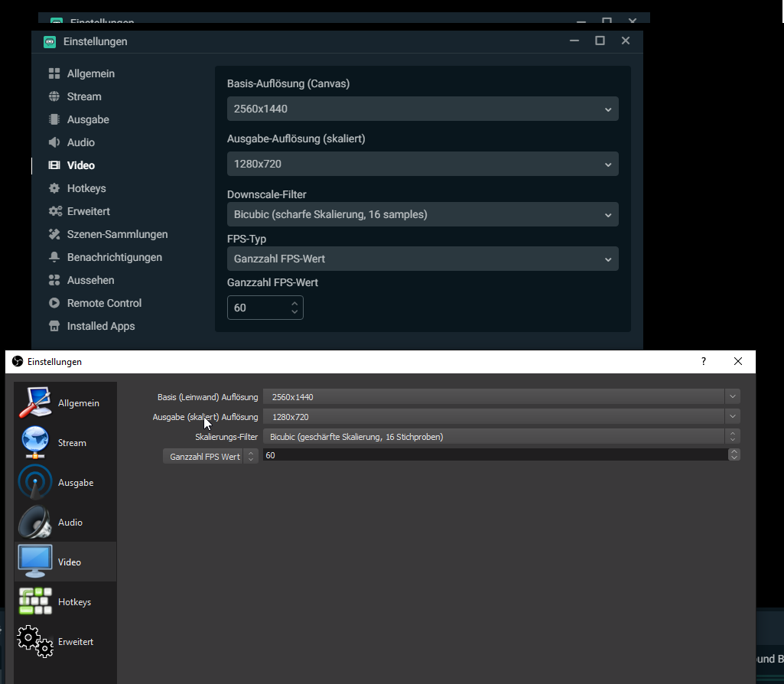Click the Installed Apps store icon
The height and width of the screenshot is (684, 784).
pyautogui.click(x=54, y=326)
